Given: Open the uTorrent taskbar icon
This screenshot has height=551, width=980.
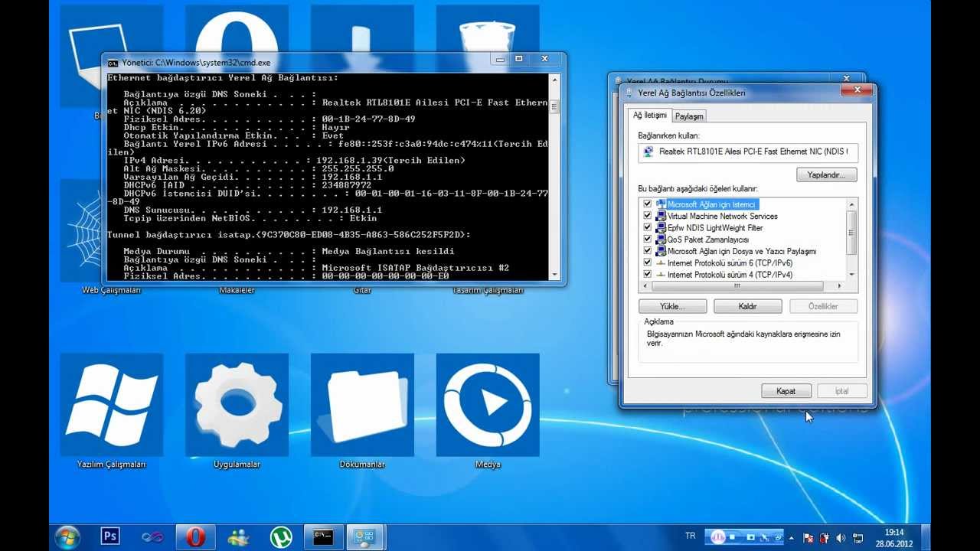Looking at the screenshot, I should pos(281,537).
